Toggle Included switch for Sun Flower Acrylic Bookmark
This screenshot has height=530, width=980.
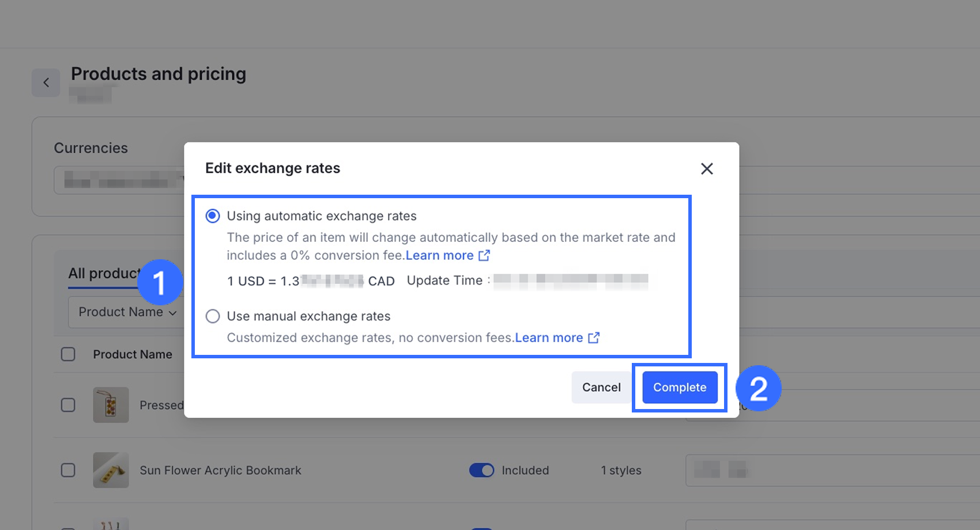(x=481, y=470)
